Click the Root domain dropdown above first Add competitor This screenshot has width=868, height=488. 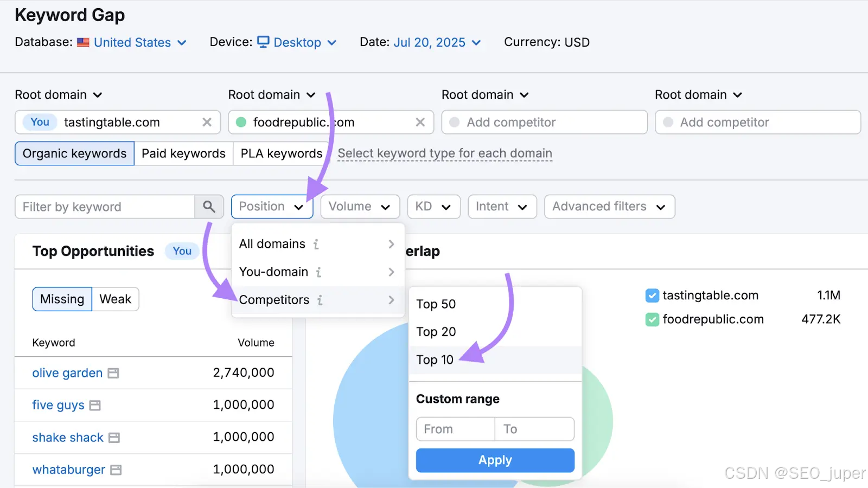click(x=485, y=95)
